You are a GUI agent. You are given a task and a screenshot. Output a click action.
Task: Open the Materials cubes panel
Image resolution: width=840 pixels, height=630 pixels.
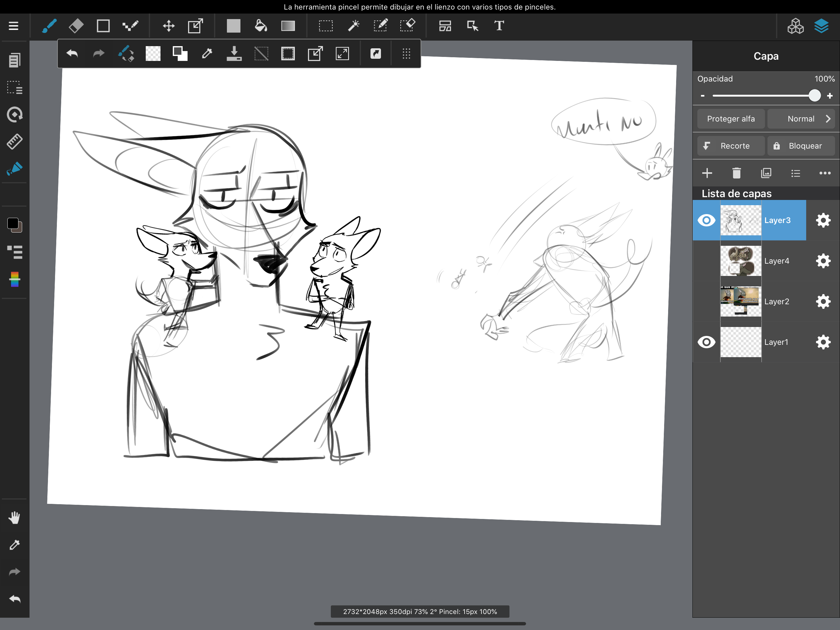point(795,26)
